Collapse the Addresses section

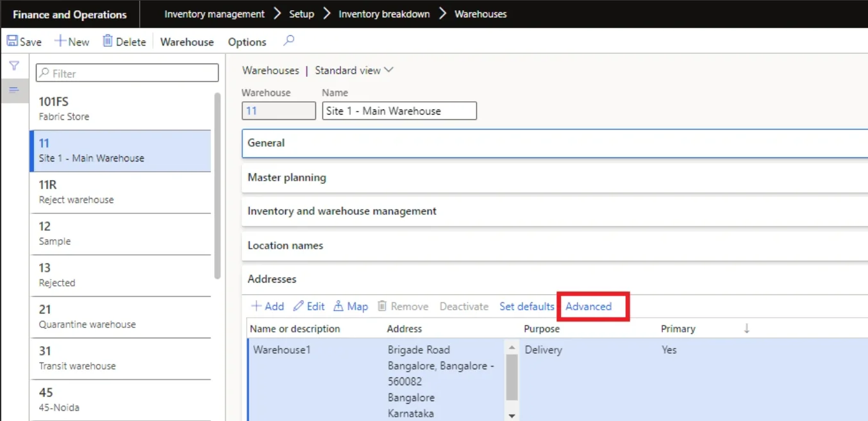click(x=555, y=279)
